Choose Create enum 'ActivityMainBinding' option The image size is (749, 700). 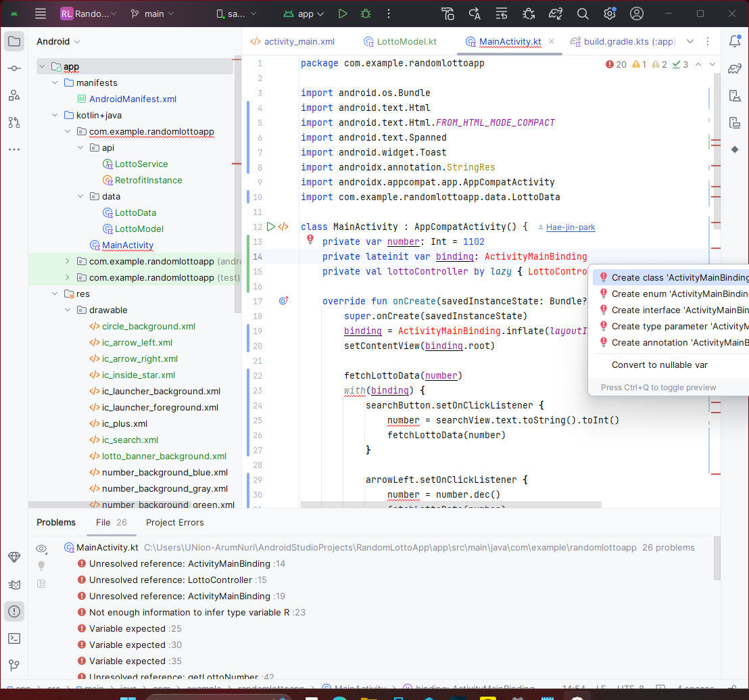(671, 294)
